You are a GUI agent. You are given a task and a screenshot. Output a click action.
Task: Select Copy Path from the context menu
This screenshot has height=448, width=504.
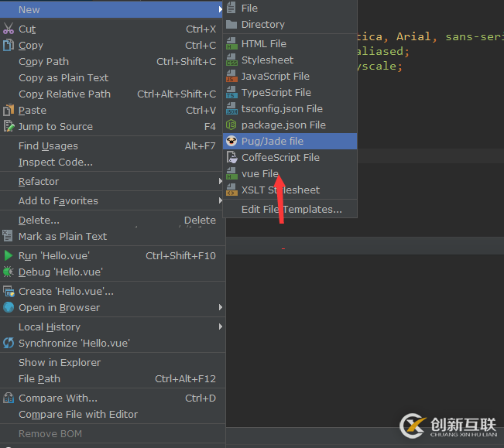tap(112, 61)
